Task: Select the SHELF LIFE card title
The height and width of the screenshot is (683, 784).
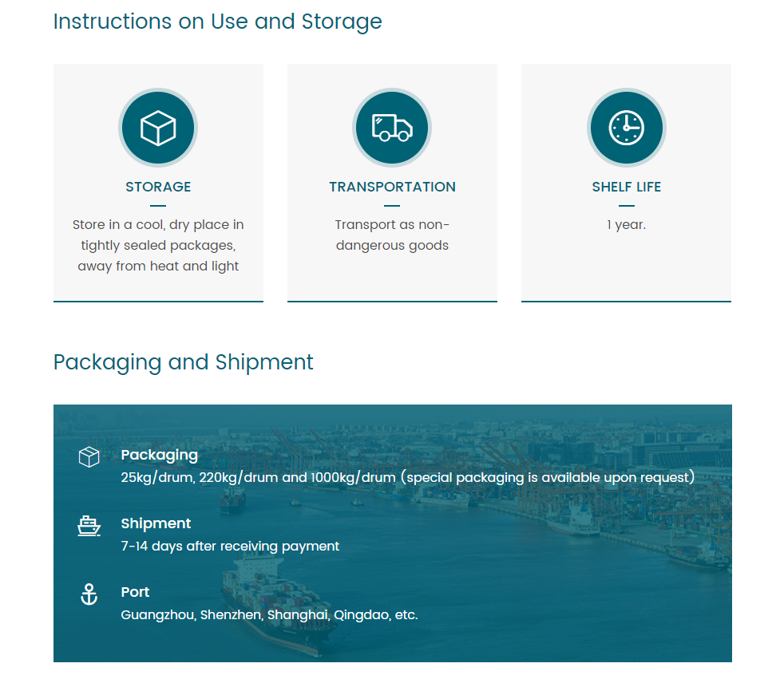Action: (x=626, y=187)
